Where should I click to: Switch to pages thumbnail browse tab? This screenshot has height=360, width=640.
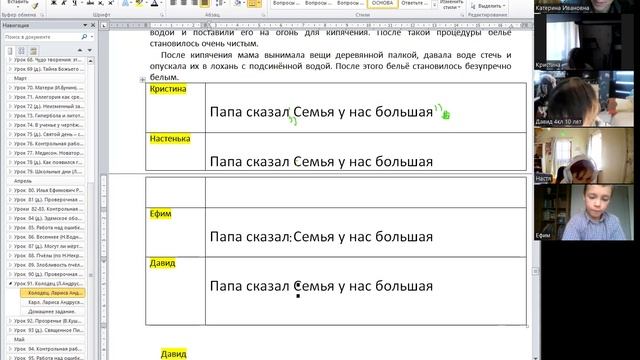pos(22,51)
